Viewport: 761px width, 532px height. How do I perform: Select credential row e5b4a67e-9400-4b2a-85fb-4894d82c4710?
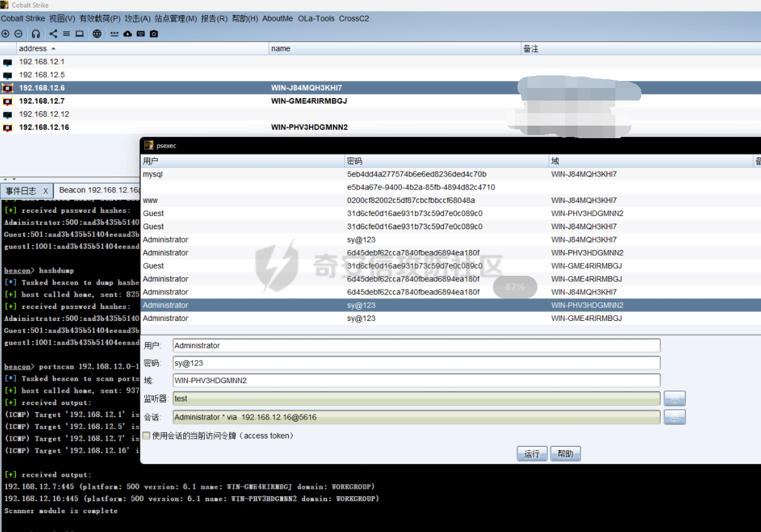pos(451,187)
